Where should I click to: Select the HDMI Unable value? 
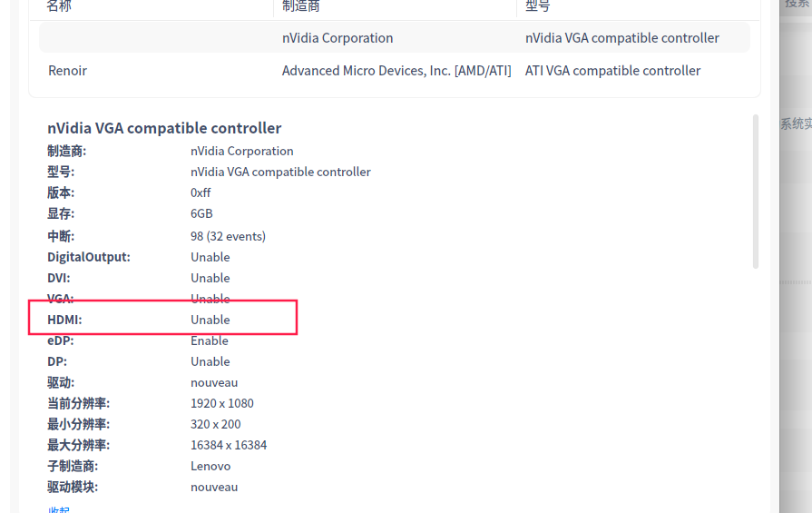pos(210,320)
